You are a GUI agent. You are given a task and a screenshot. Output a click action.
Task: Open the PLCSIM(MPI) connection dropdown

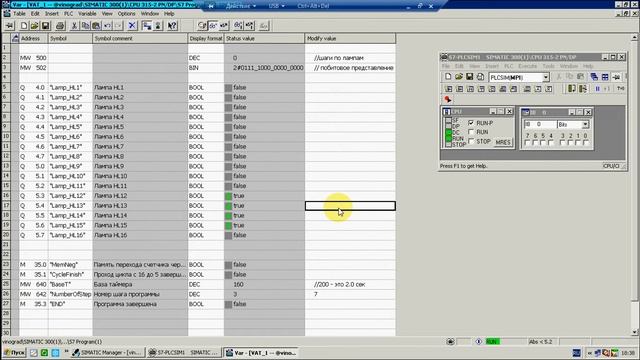pos(545,77)
